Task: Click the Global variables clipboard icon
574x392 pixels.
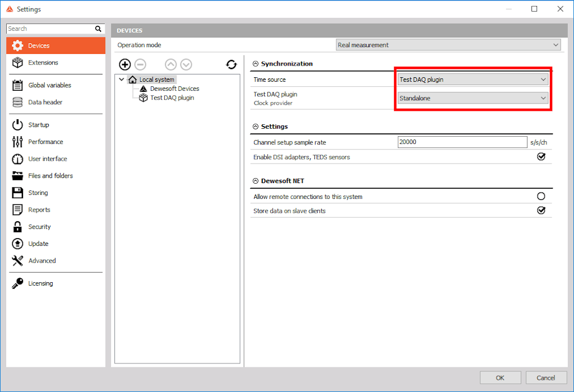Action: pos(17,85)
